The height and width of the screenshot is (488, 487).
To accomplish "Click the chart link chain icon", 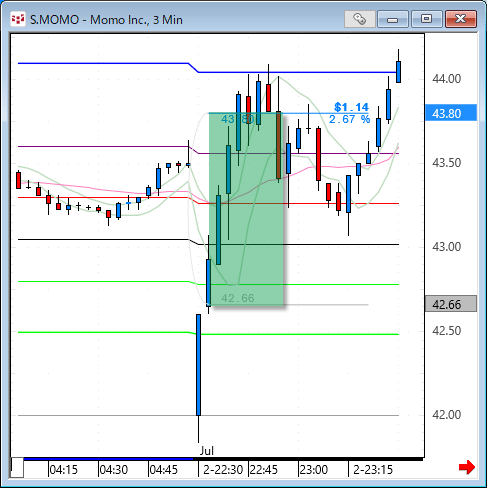I will point(359,19).
